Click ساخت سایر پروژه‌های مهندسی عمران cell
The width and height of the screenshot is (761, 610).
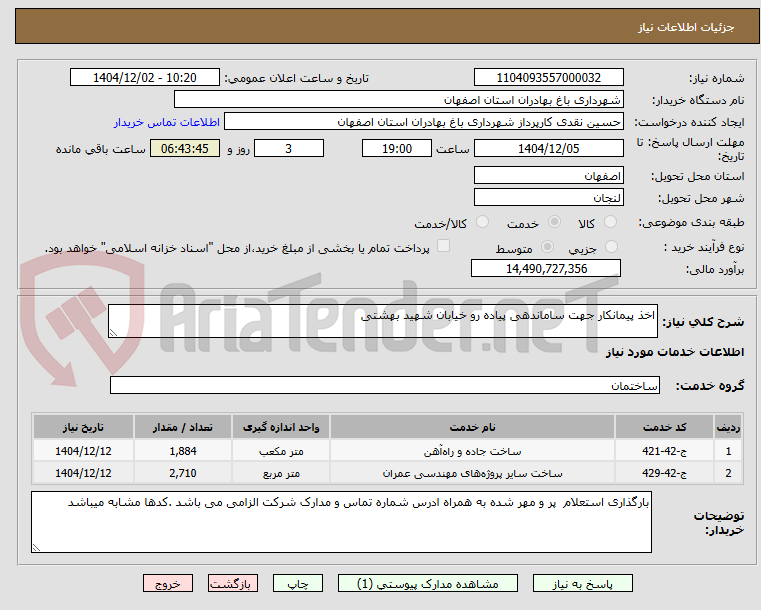pos(472,473)
